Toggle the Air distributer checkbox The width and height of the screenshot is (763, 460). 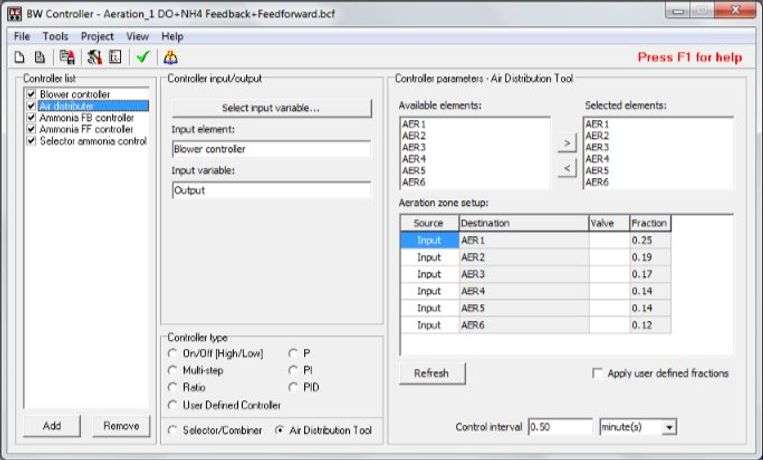point(31,106)
